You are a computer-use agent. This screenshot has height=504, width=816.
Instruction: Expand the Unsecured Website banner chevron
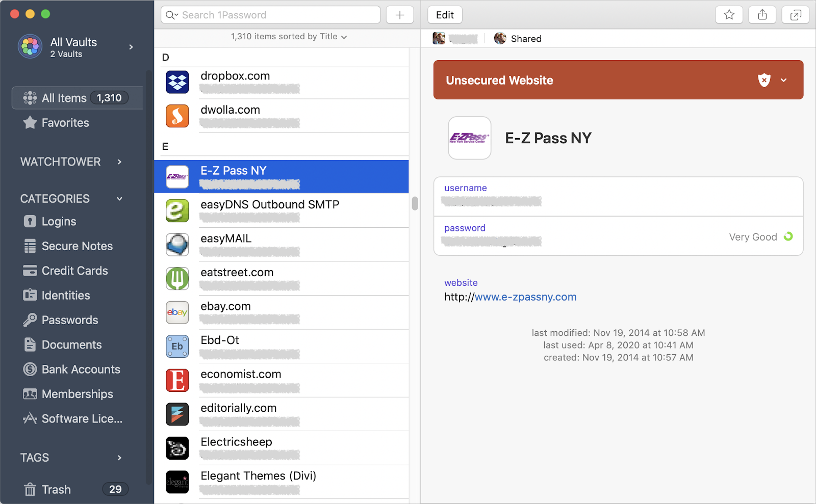pyautogui.click(x=784, y=80)
